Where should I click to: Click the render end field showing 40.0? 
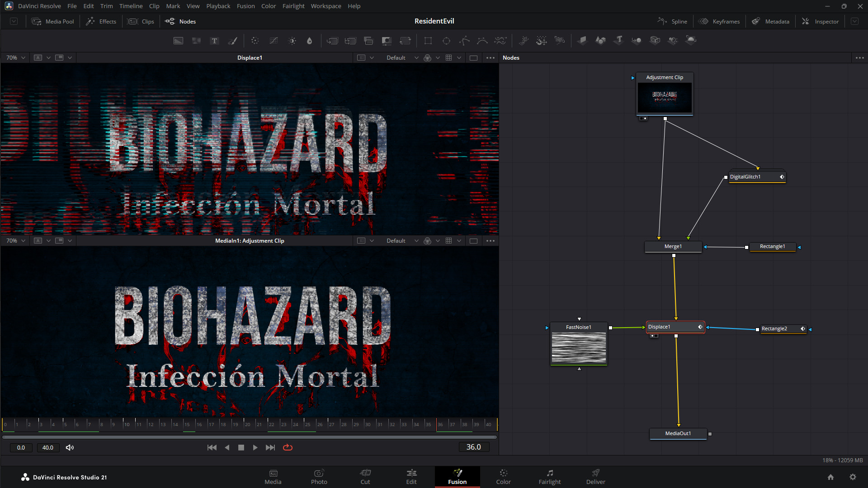(48, 448)
